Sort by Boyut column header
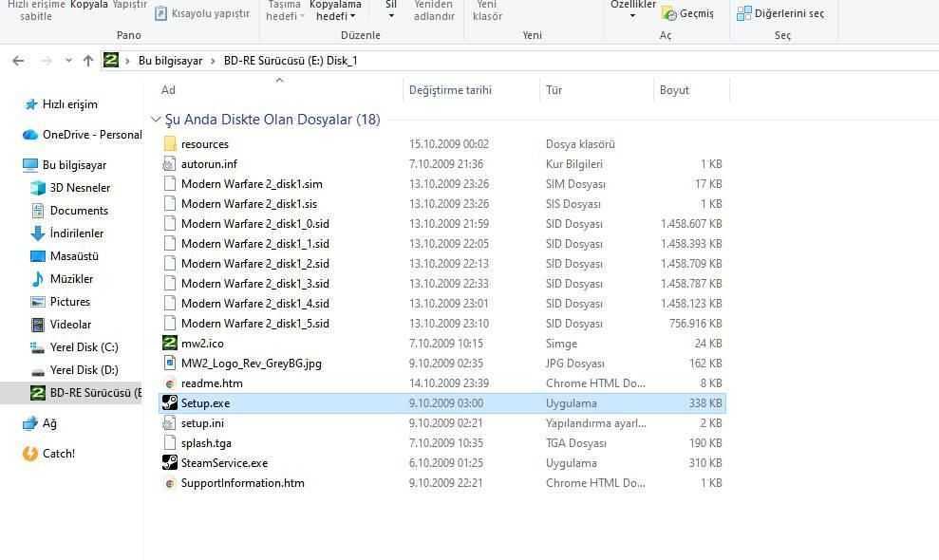This screenshot has width=939, height=560. 674,90
